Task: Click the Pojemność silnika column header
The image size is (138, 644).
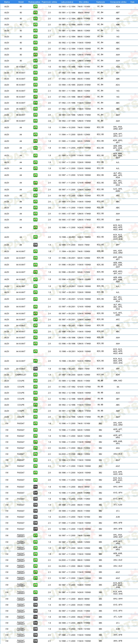Action: tap(49, 2)
